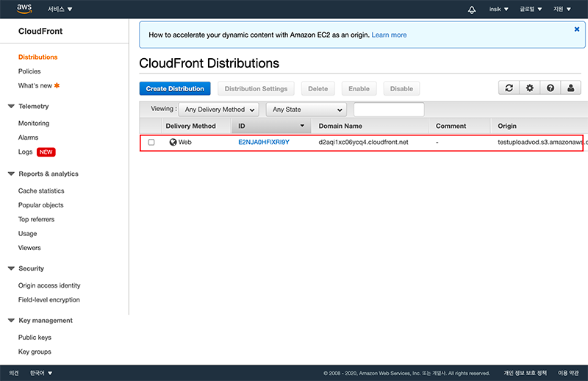Open Any State filter dropdown

click(x=306, y=110)
